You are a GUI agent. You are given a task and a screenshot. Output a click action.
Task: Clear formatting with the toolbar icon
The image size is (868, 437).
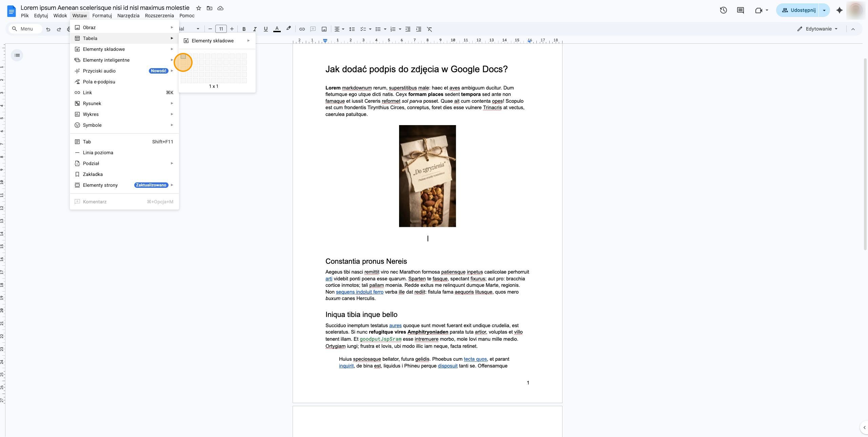click(430, 29)
